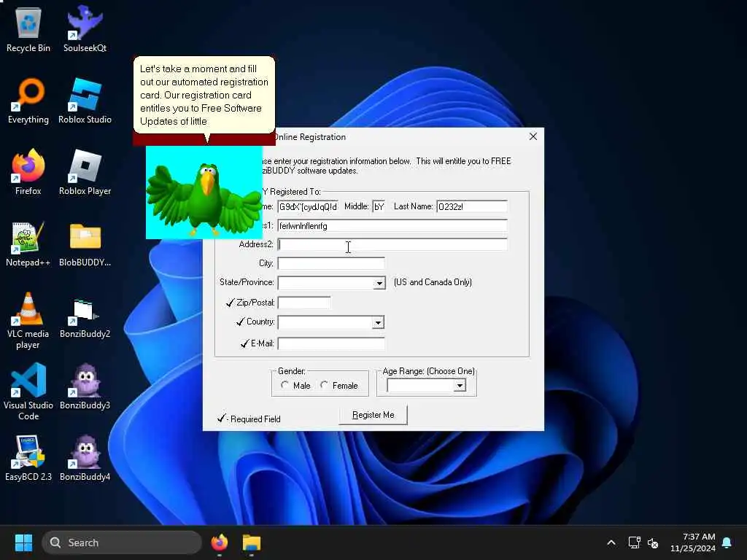Open the Recycle Bin desktop icon
747x560 pixels.
(x=28, y=29)
